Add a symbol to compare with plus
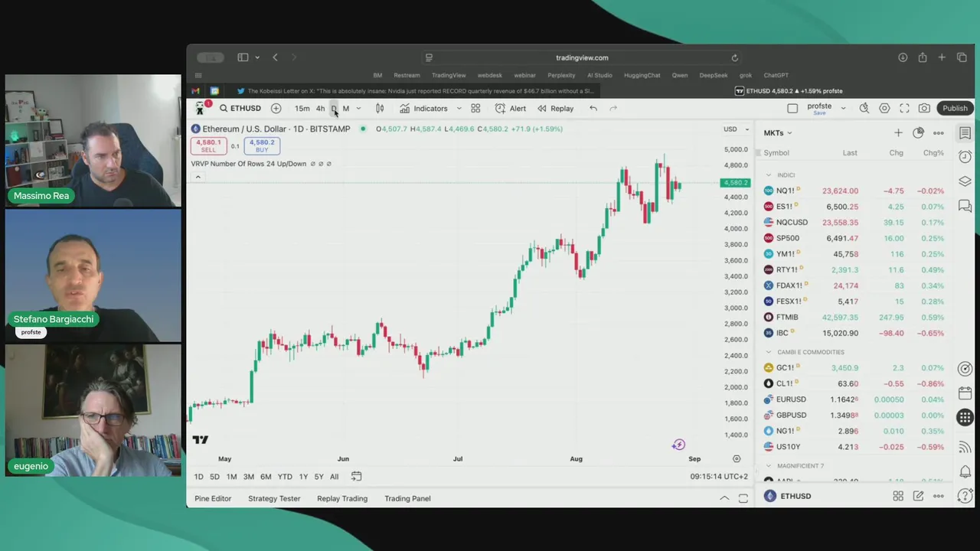 click(276, 109)
